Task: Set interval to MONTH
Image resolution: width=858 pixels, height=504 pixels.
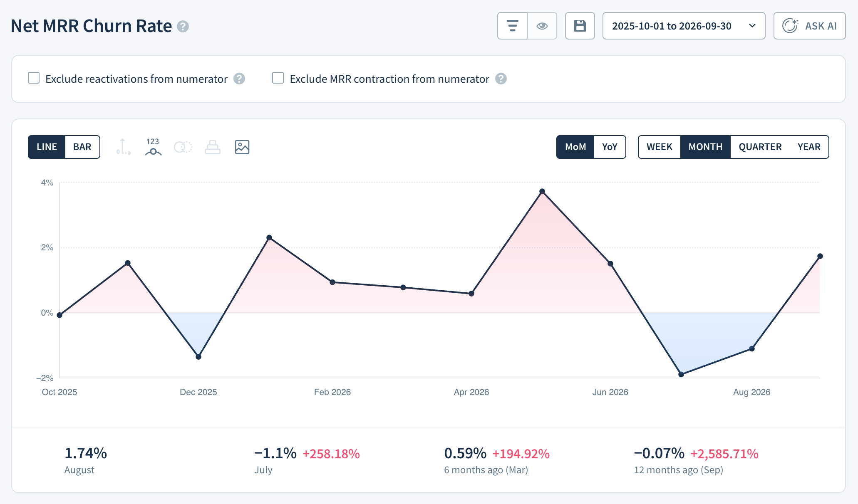Action: (705, 147)
